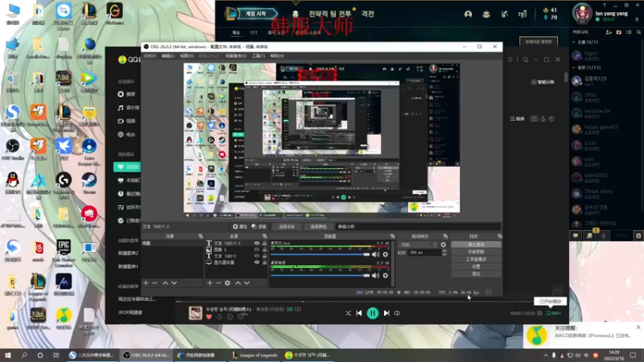Screen dimensions: 644x362
Task: Open the 淡出 transition dropdown in OBS
Action: [x=419, y=245]
